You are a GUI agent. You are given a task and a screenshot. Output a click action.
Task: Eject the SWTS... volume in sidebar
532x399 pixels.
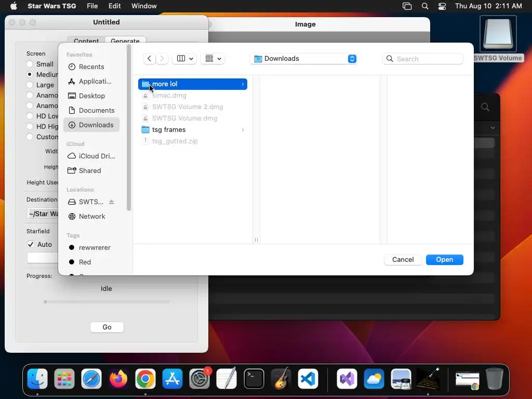pos(111,202)
